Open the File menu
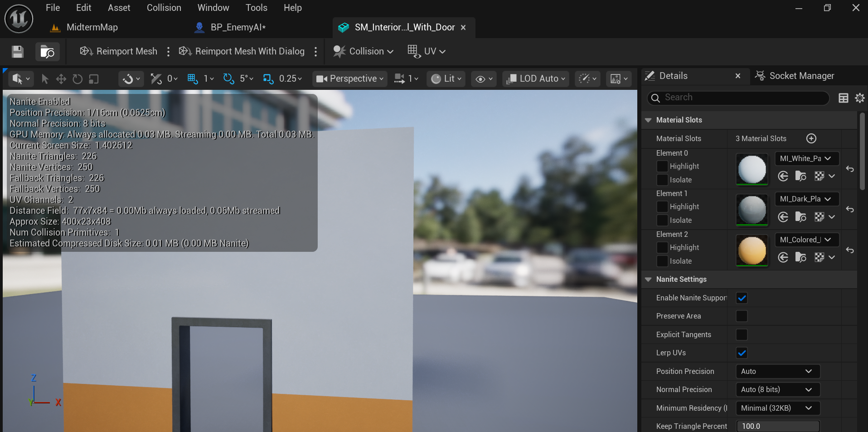This screenshot has width=868, height=432. pos(53,8)
